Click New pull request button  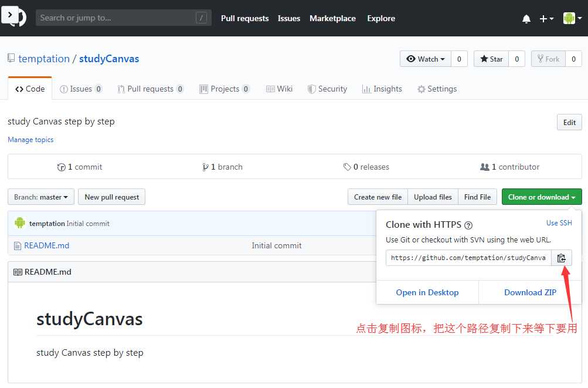click(112, 197)
